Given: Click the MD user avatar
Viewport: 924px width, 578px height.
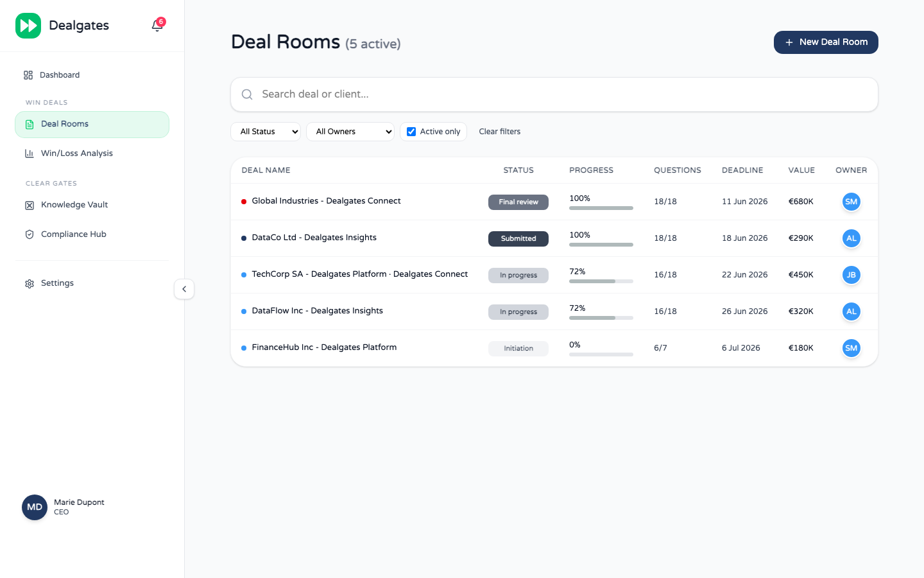Looking at the screenshot, I should point(35,507).
